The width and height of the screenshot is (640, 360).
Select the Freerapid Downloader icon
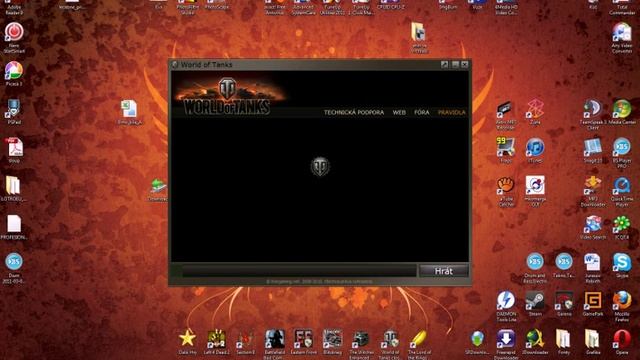[505, 339]
